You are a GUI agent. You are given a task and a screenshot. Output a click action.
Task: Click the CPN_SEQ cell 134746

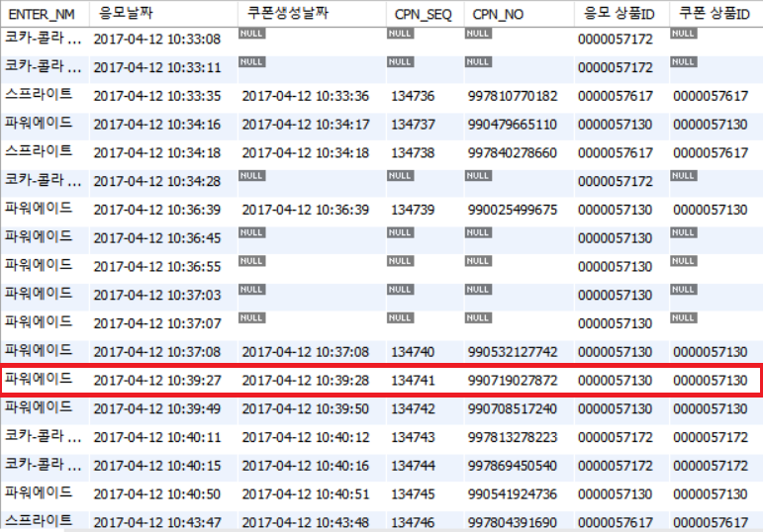[412, 522]
